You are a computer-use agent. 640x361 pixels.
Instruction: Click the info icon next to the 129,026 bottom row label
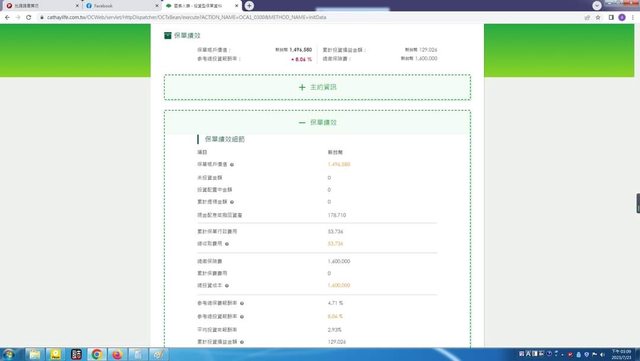pyautogui.click(x=242, y=342)
